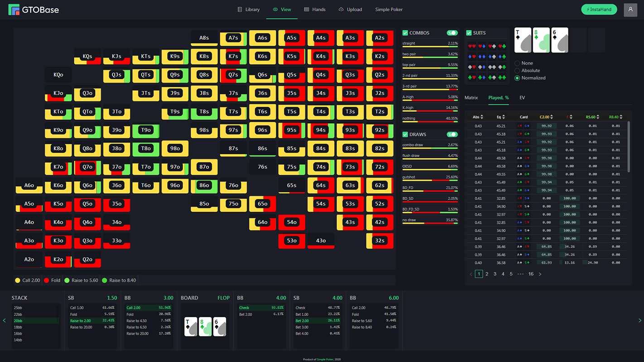Collapse the stack panel with the left chevron
Screen dimensions: 644x362
[x=4, y=320]
